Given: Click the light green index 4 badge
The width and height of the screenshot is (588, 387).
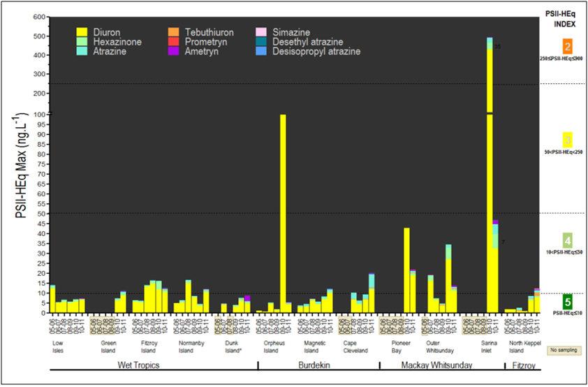Looking at the screenshot, I should (x=568, y=240).
